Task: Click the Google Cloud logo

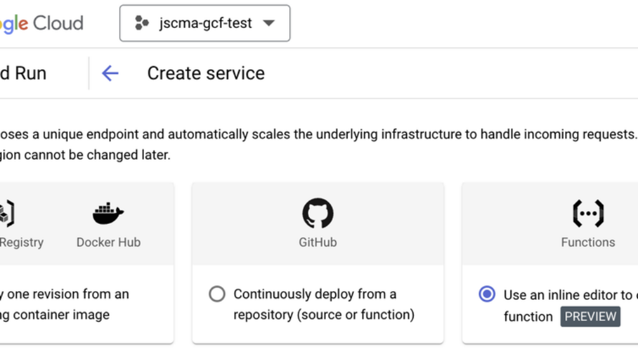Action: pos(41,24)
